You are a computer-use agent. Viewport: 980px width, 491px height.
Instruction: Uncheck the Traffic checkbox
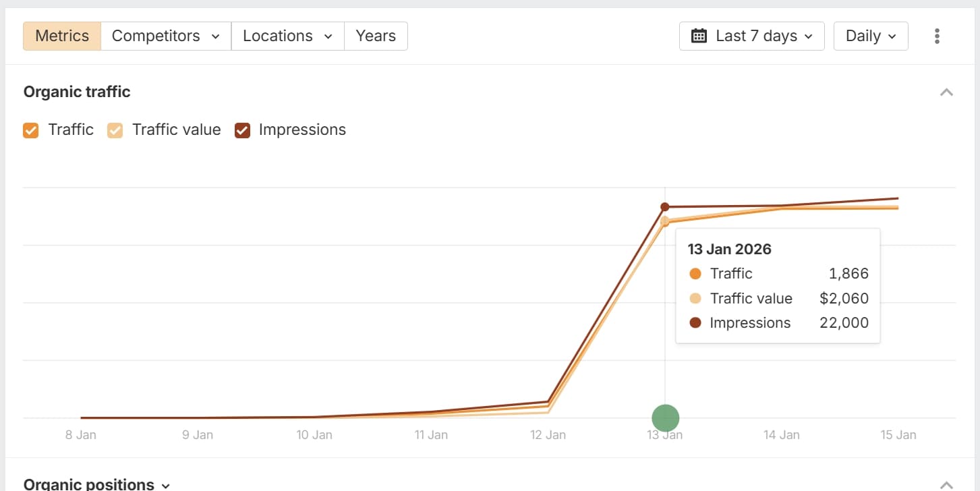click(x=30, y=129)
